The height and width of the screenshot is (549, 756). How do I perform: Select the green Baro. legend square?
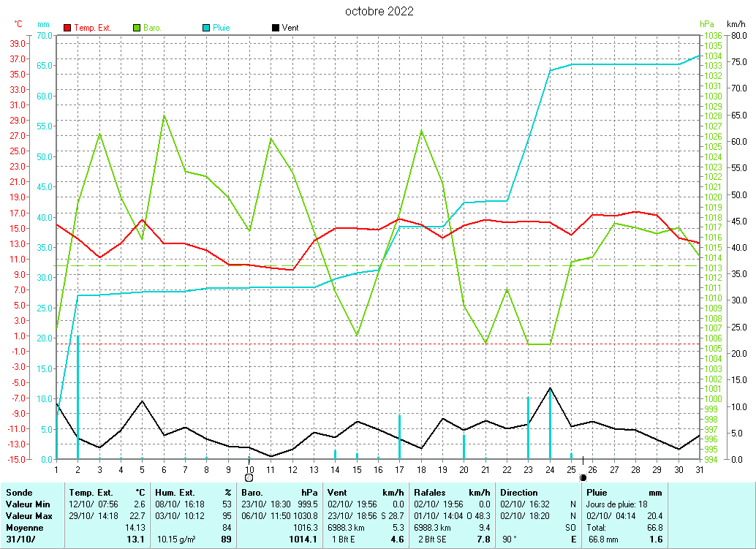(x=137, y=28)
